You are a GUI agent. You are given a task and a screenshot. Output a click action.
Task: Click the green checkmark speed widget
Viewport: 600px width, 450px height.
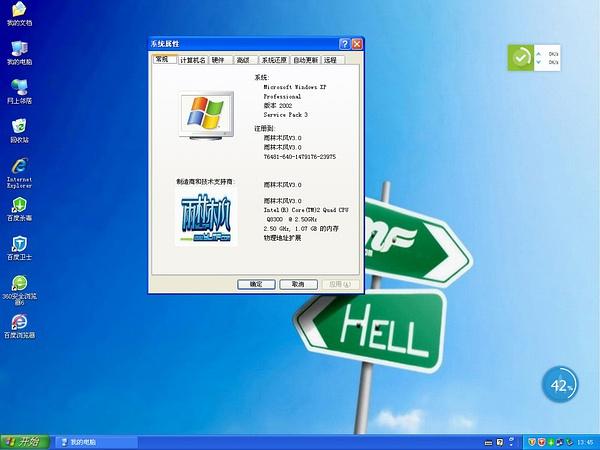[x=520, y=58]
